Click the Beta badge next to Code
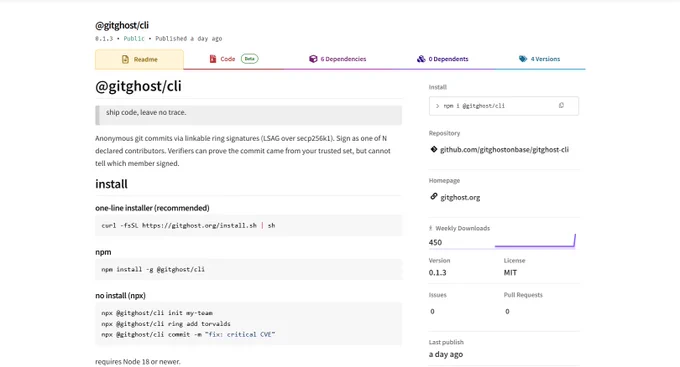 pyautogui.click(x=249, y=59)
